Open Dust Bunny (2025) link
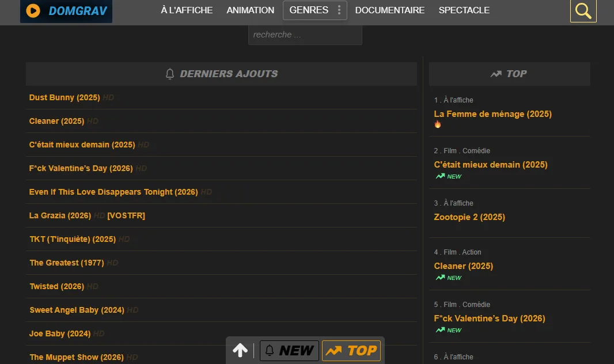This screenshot has width=614, height=364. tap(65, 97)
